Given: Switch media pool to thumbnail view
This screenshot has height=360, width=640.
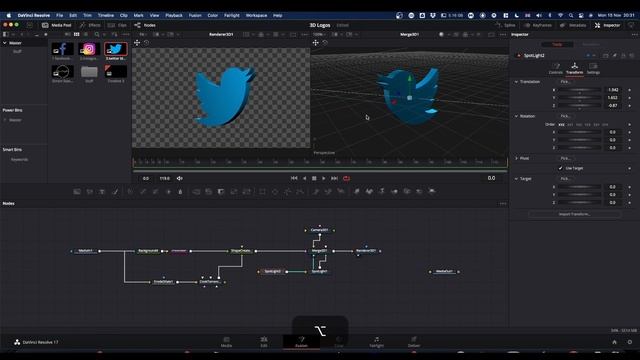Looking at the screenshot, I should tap(76, 35).
